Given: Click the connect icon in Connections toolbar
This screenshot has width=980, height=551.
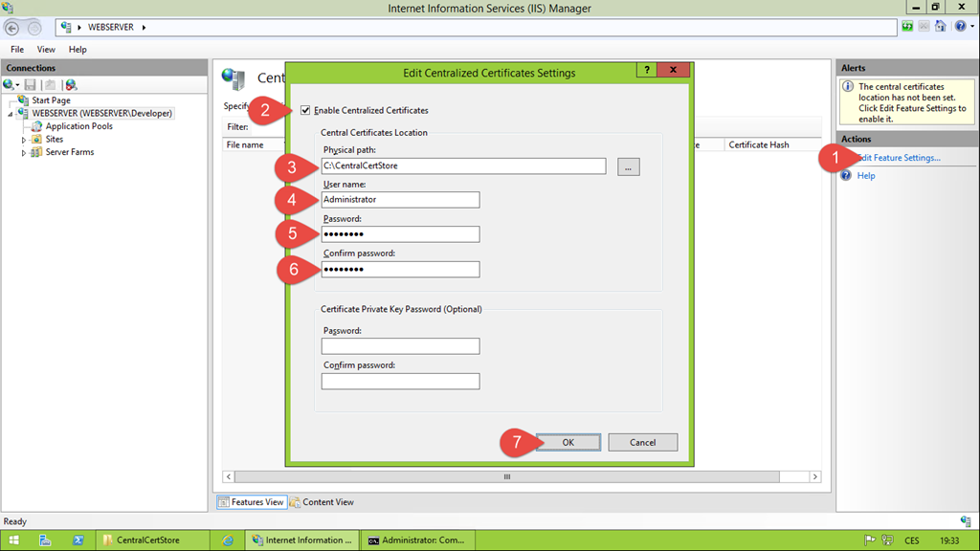Looking at the screenshot, I should (x=11, y=85).
